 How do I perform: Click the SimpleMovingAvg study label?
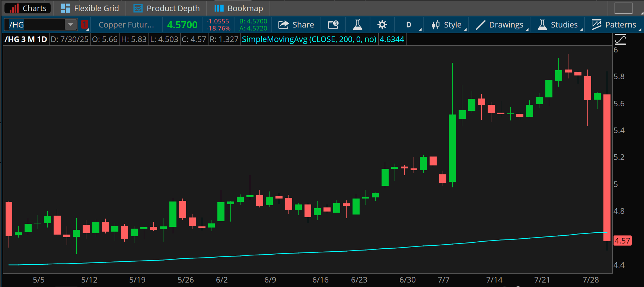[309, 39]
